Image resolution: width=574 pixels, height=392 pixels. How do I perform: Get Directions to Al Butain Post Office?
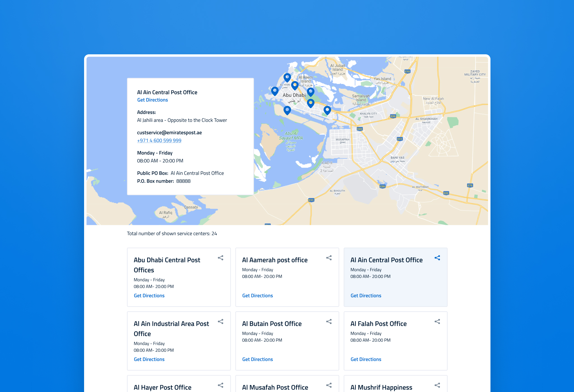(257, 359)
